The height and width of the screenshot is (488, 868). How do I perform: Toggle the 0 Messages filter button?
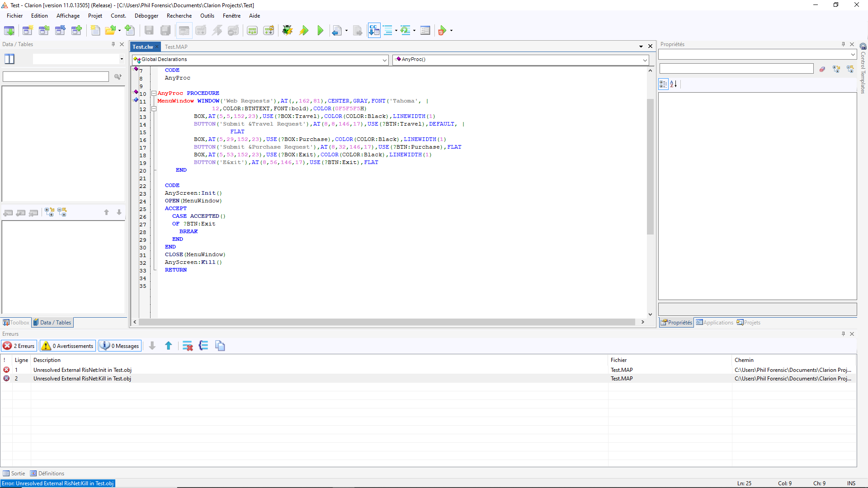[x=120, y=346]
